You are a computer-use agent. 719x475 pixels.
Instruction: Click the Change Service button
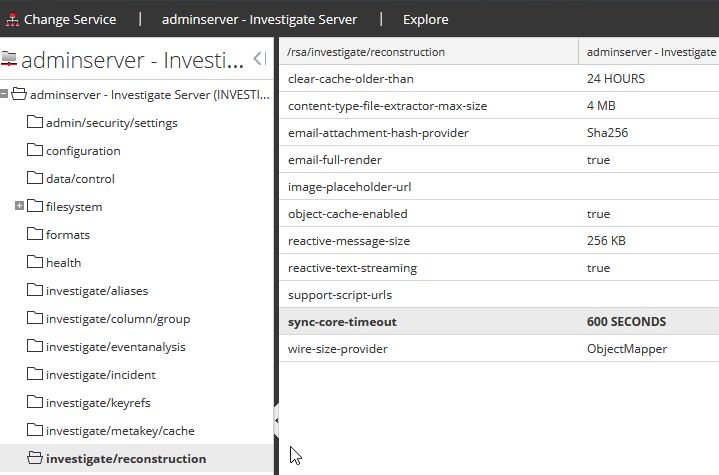coord(69,19)
